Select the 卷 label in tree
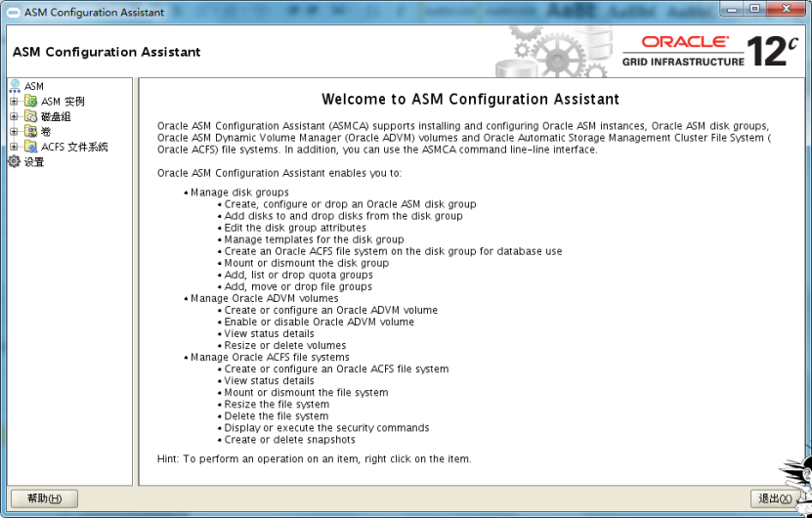Image resolution: width=812 pixels, height=518 pixels. point(46,132)
